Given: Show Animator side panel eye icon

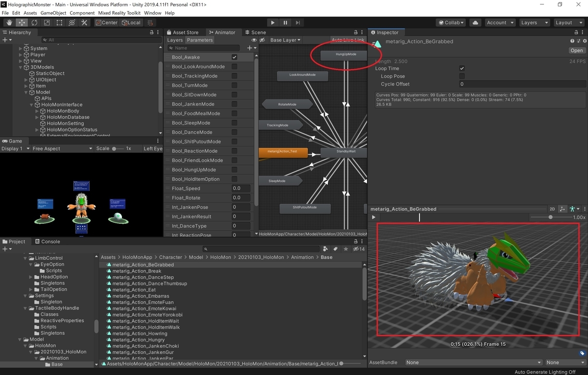Looking at the screenshot, I should click(x=254, y=40).
